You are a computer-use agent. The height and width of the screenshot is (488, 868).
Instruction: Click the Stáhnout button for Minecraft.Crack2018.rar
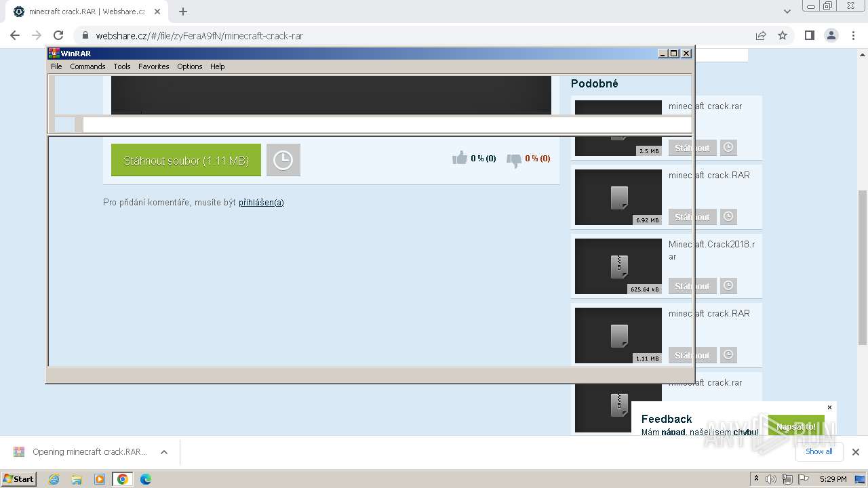pos(692,286)
